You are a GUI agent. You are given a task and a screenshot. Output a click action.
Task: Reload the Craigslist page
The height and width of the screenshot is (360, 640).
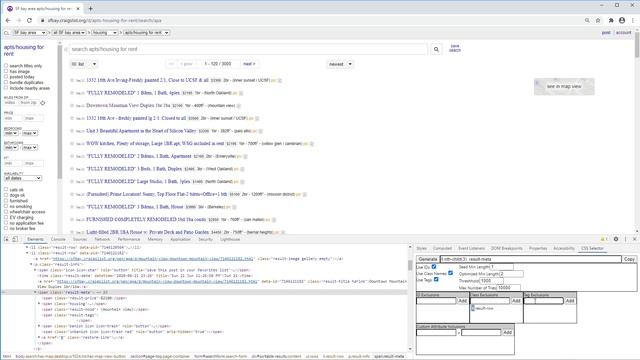click(29, 20)
